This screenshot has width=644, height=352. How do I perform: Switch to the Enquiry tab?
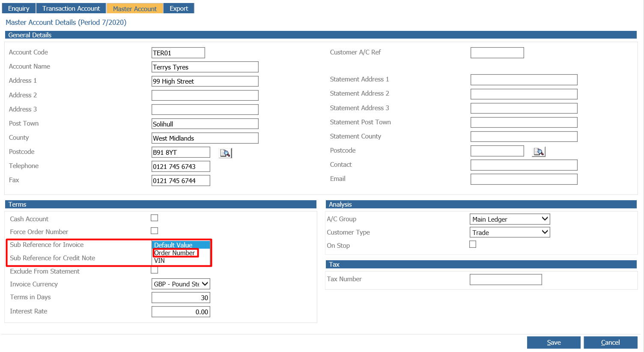pos(19,9)
